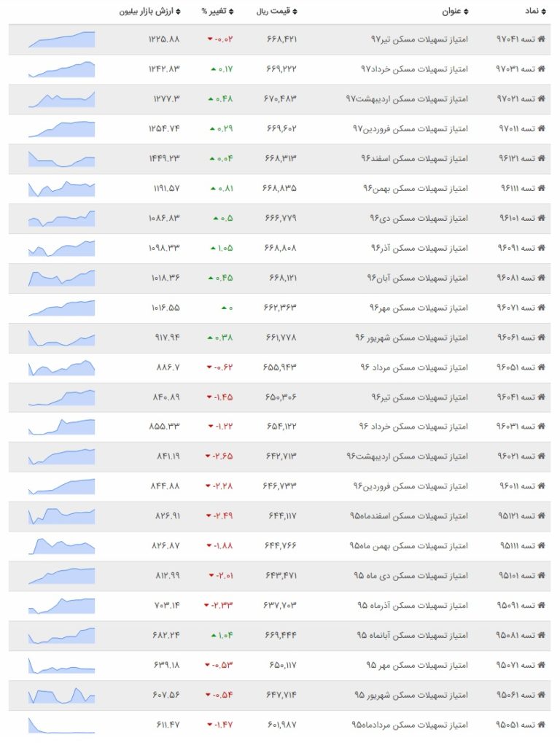The width and height of the screenshot is (560, 748).
Task: Click home icon beside symbol تسه ۹۶۱۲۱
Action: 541,158
